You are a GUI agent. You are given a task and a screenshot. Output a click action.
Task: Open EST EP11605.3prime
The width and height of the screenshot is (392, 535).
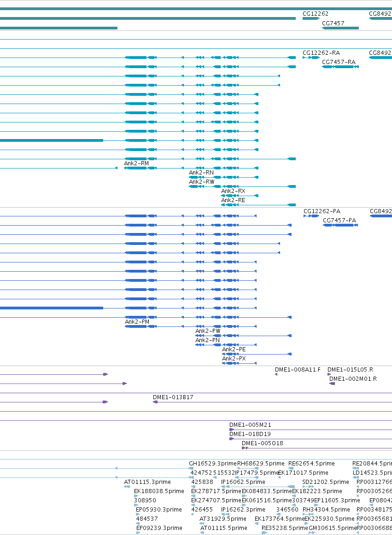(x=337, y=500)
